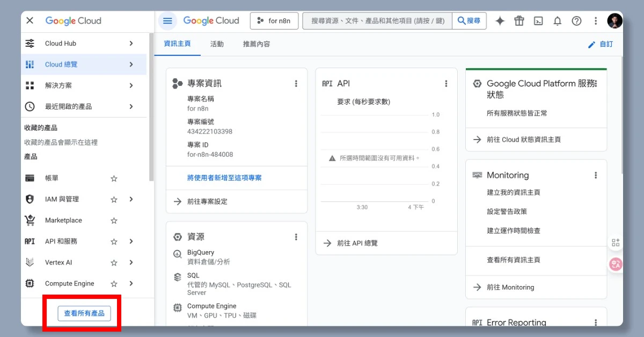Open the 資源 card options menu
Viewport: 644px width, 337px height.
(x=296, y=237)
